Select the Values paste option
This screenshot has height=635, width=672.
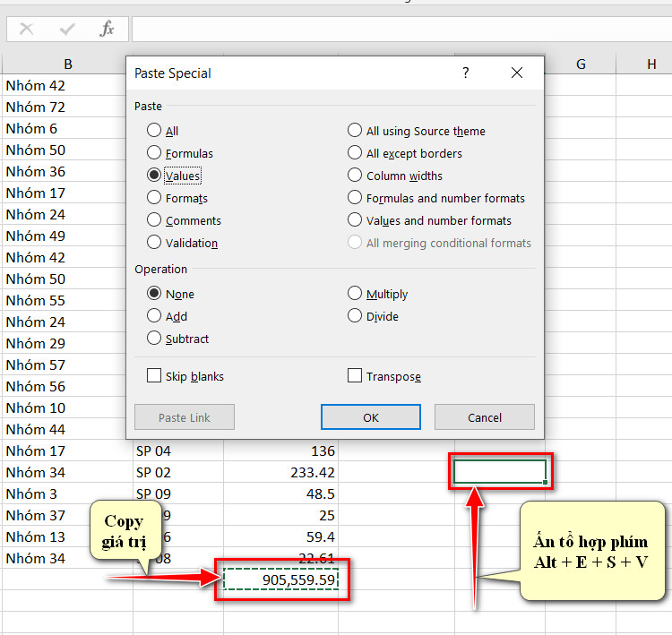coord(174,176)
